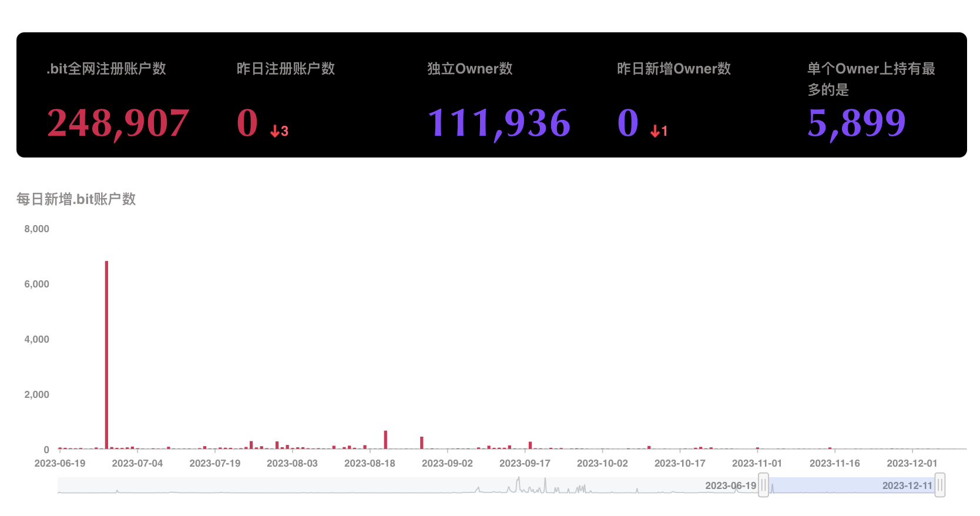Click the unique owner count 111,936

pos(499,123)
